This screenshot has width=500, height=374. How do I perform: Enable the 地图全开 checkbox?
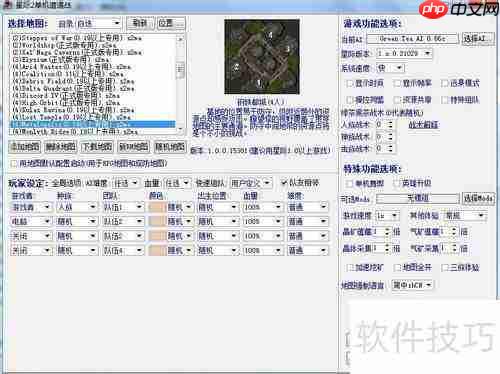(x=397, y=268)
